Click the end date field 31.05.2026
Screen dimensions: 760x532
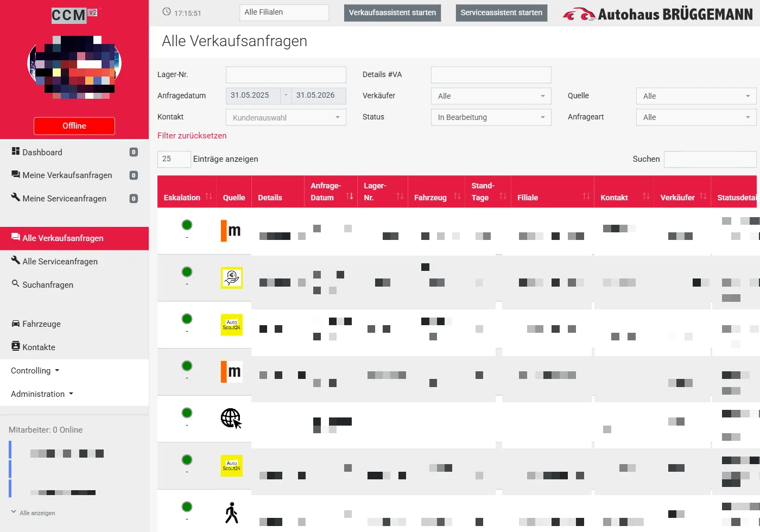[319, 96]
